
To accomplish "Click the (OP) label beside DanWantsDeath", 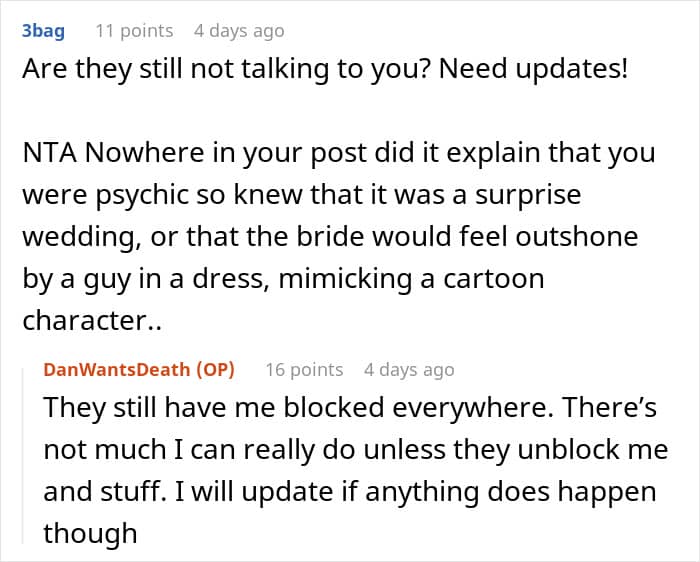I will coord(214,369).
